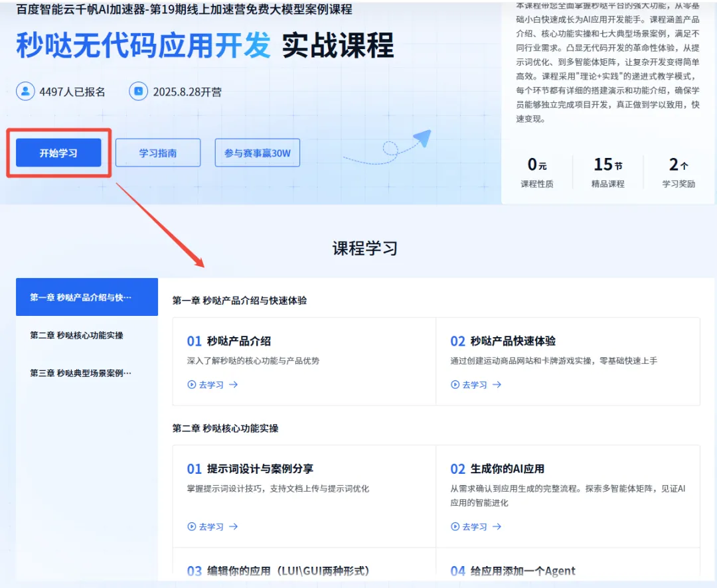The image size is (717, 588).
Task: Click the 2025.8.28开营 date text
Action: point(187,92)
